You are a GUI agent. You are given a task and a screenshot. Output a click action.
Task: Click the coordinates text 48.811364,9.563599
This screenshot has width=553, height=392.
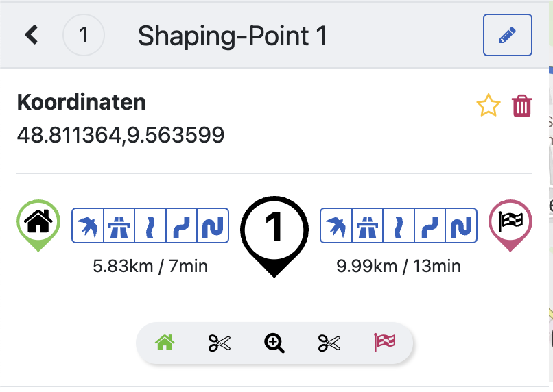(121, 134)
